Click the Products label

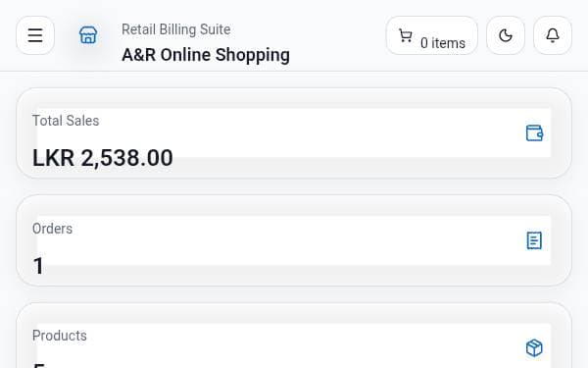click(59, 336)
